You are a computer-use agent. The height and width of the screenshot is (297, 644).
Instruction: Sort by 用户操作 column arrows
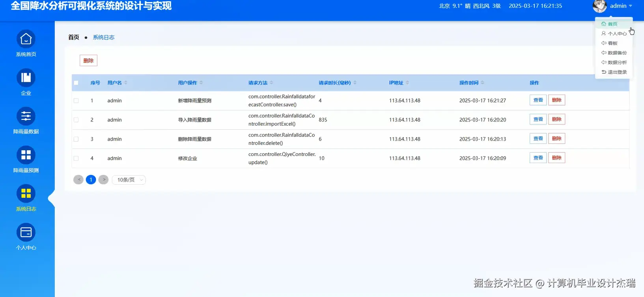[201, 83]
